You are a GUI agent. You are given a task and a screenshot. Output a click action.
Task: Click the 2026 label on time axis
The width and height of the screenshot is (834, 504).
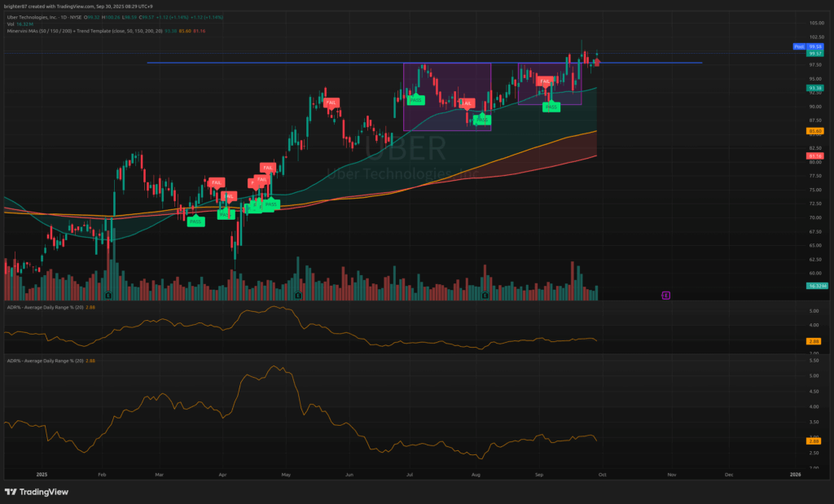coord(796,474)
